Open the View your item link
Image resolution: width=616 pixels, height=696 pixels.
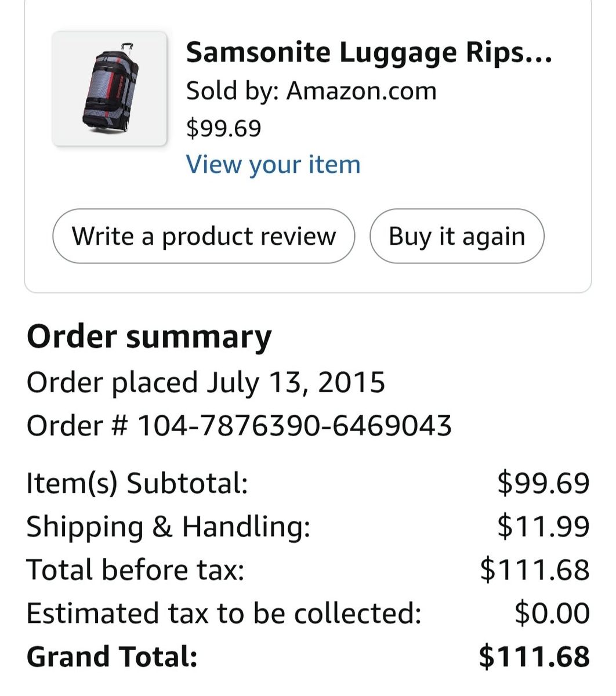point(273,165)
